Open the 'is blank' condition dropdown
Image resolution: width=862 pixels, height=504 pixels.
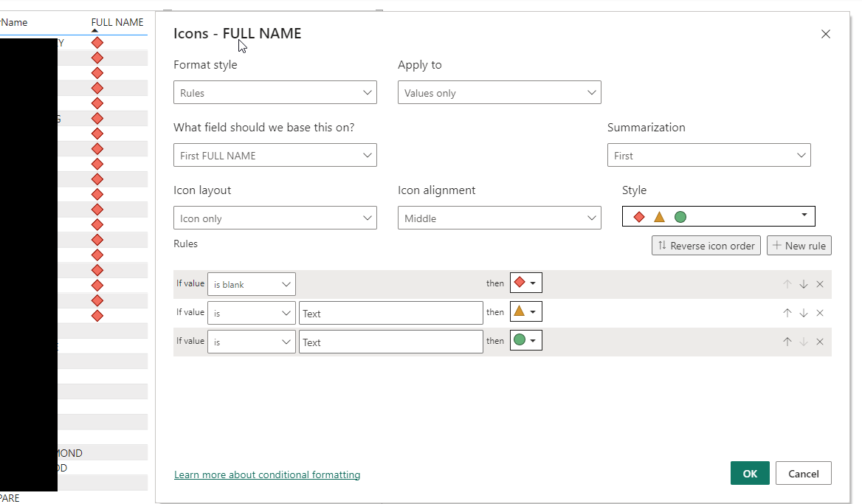coord(251,284)
